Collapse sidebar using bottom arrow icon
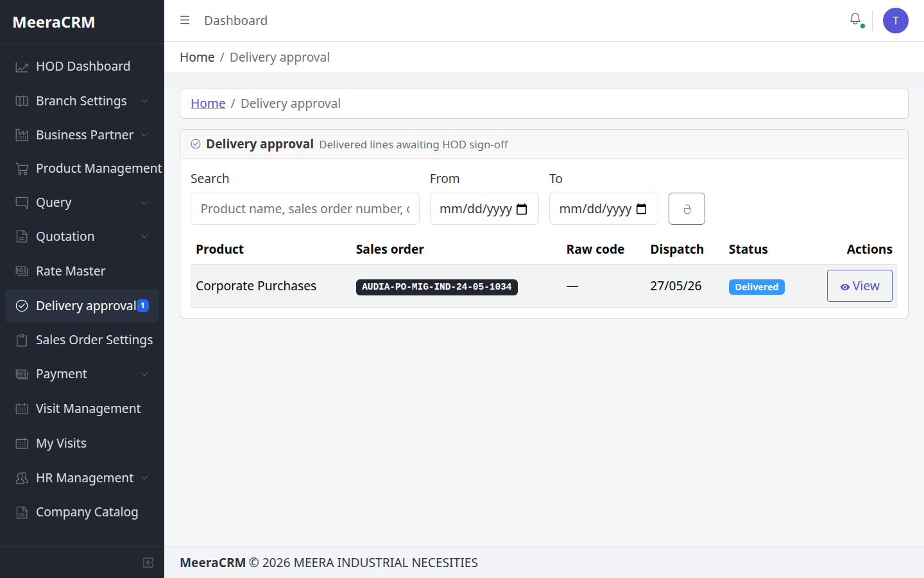The image size is (924, 578). point(148,563)
